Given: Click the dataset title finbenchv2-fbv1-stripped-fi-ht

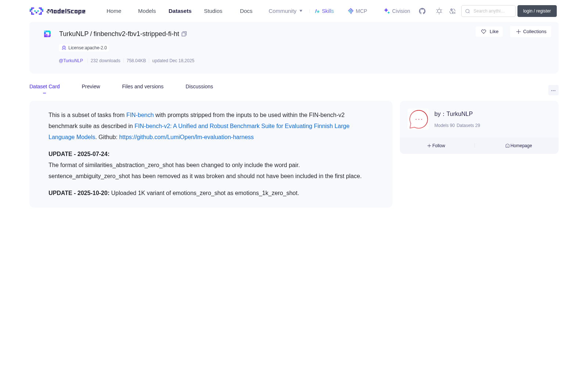Looking at the screenshot, I should pyautogui.click(x=136, y=34).
